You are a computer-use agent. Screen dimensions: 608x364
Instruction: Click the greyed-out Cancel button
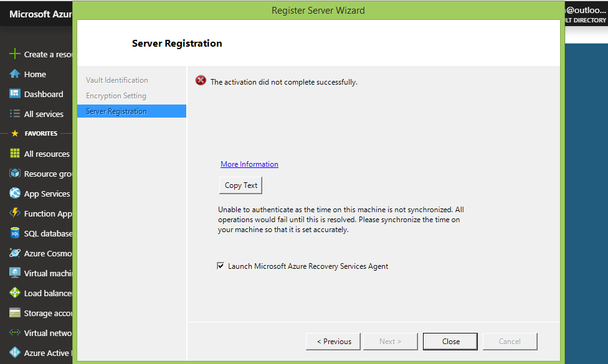tap(510, 342)
